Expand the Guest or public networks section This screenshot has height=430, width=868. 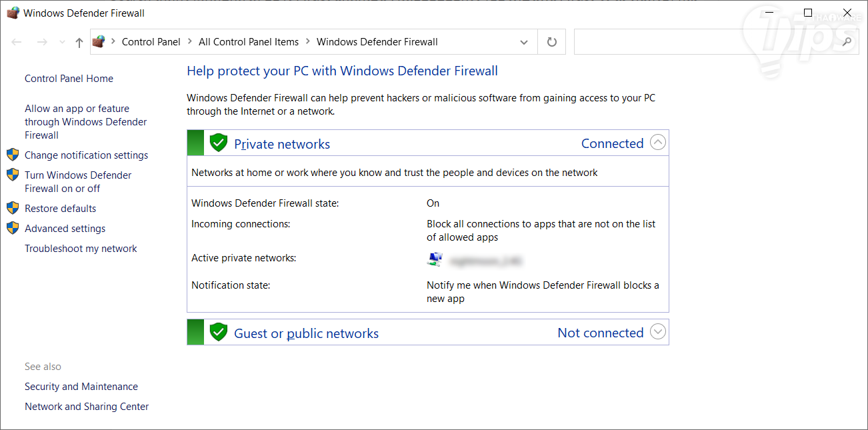[x=658, y=332]
